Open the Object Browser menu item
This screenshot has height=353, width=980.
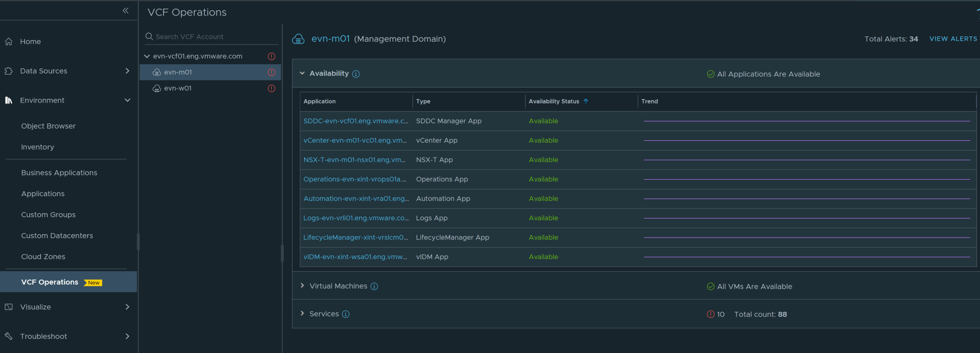pos(48,126)
